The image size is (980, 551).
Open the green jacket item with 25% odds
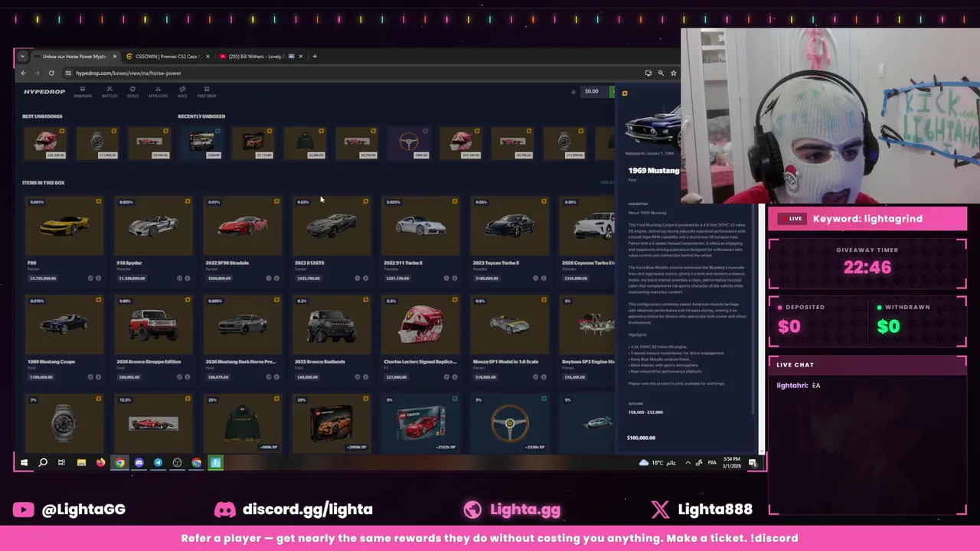pyautogui.click(x=242, y=423)
